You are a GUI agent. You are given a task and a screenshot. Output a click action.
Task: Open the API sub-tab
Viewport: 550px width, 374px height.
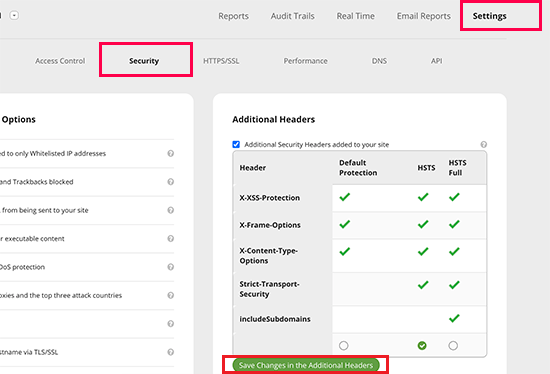pyautogui.click(x=436, y=61)
